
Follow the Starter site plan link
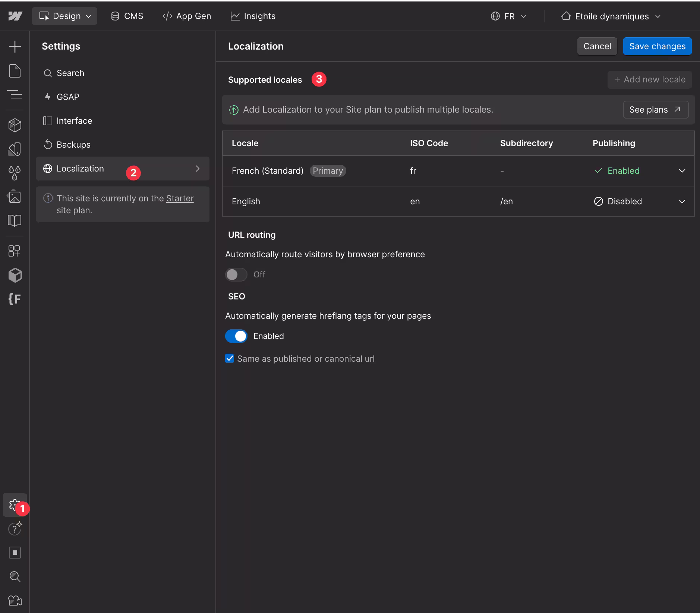(180, 198)
